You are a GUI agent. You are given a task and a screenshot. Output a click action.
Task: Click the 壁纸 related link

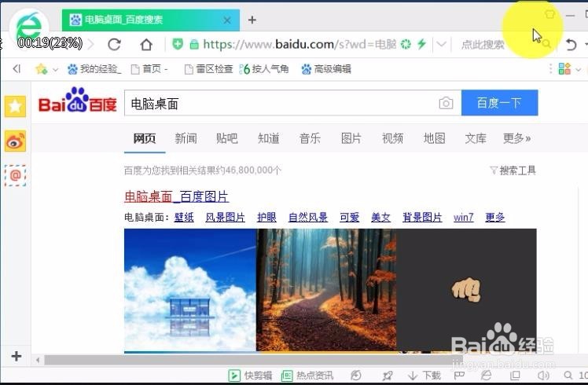click(184, 217)
